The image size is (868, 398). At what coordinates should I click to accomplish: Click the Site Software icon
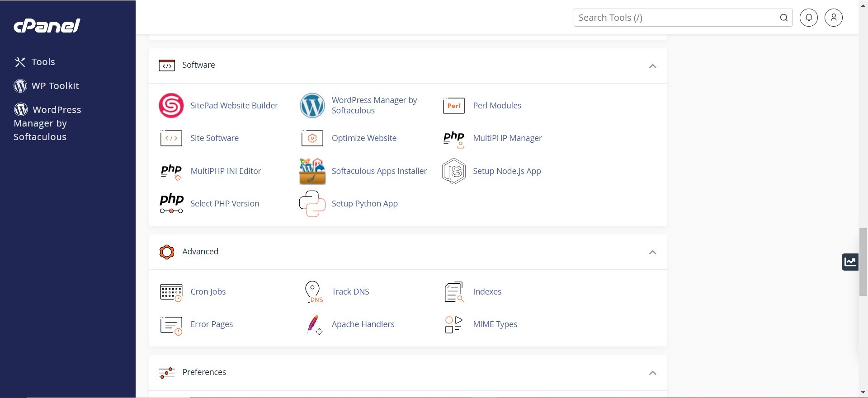pos(171,138)
